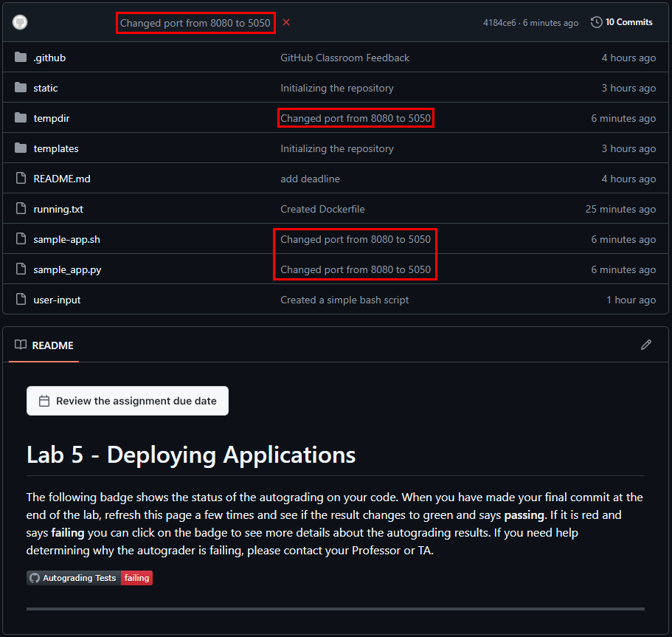
Task: Click the .github folder icon
Action: (x=21, y=58)
